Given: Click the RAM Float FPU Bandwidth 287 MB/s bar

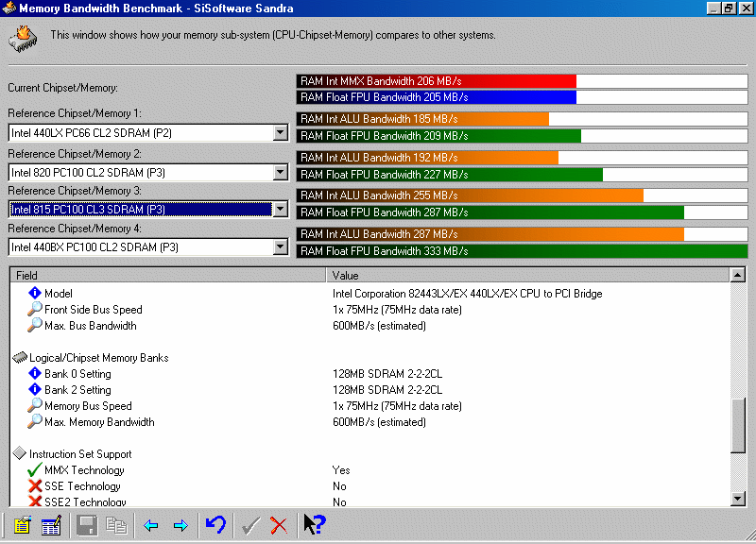Looking at the screenshot, I should pyautogui.click(x=522, y=212).
